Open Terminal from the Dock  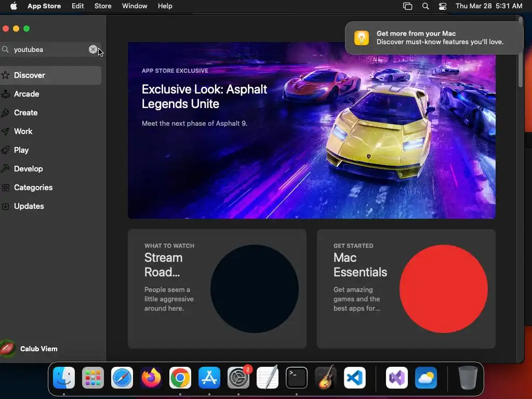297,378
